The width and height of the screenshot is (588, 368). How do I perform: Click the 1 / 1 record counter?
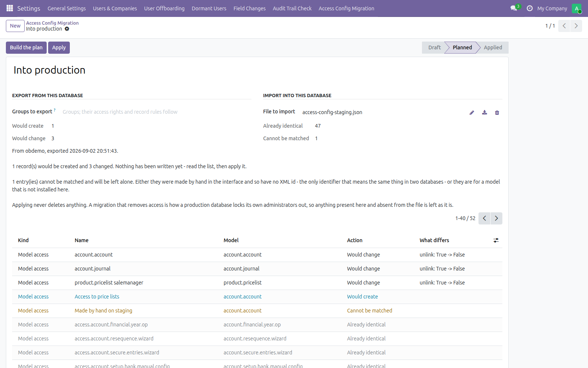coord(550,26)
